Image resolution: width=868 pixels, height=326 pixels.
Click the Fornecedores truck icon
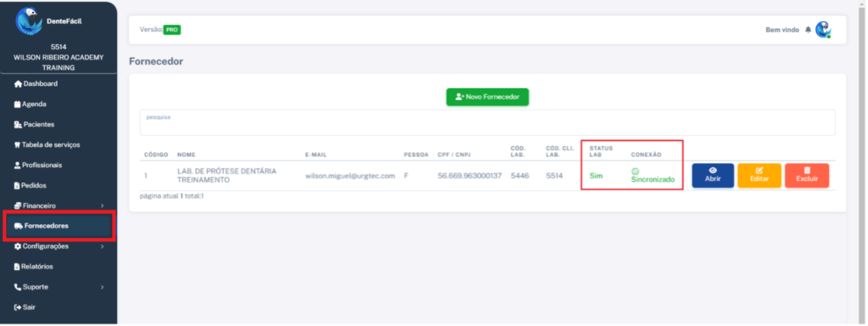click(19, 226)
